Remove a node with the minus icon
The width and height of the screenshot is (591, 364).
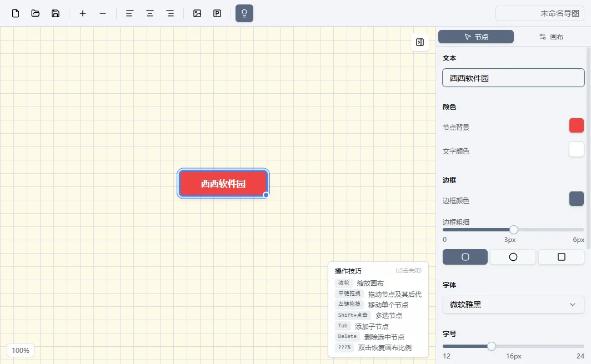[x=103, y=13]
